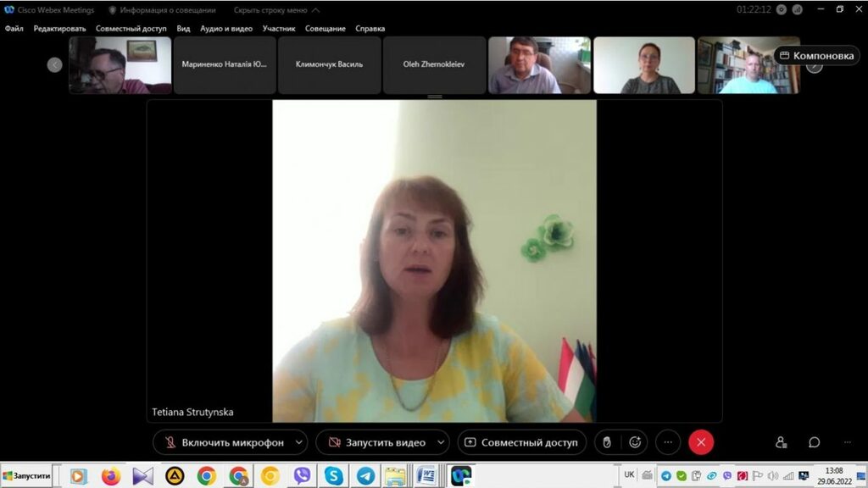Click the red leave meeting button
The width and height of the screenshot is (868, 488).
pos(701,442)
